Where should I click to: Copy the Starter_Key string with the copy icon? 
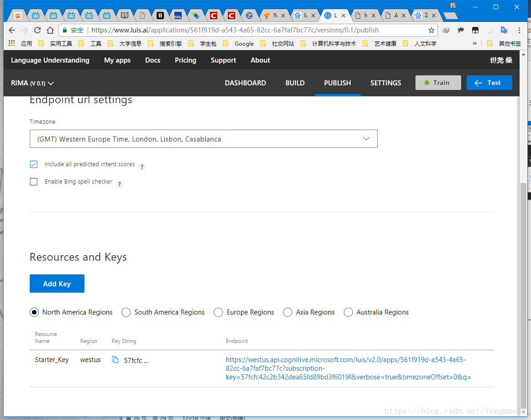[x=115, y=360]
